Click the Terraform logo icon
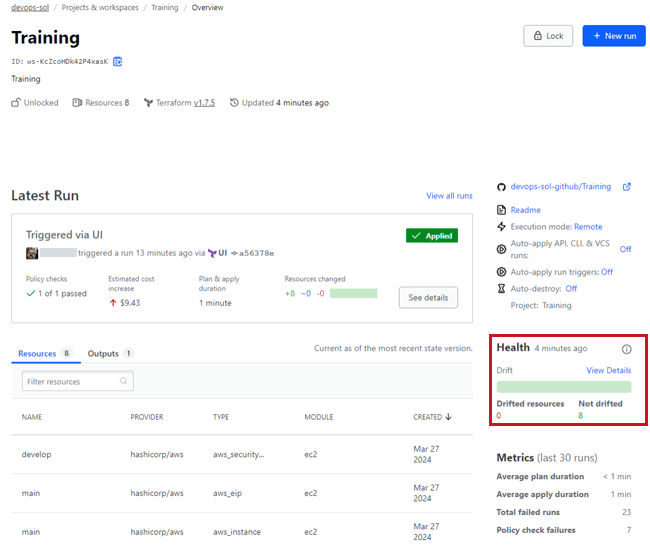 click(x=148, y=102)
